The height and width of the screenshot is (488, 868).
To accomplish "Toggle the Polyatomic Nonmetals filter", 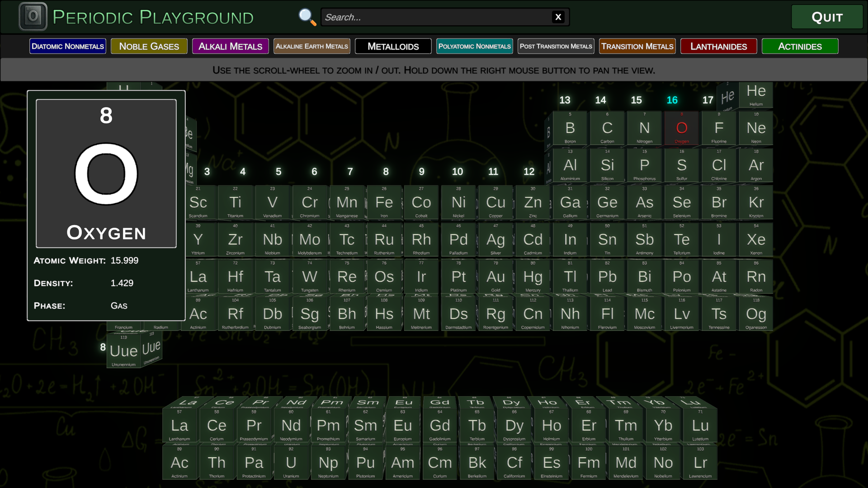I will pyautogui.click(x=475, y=46).
